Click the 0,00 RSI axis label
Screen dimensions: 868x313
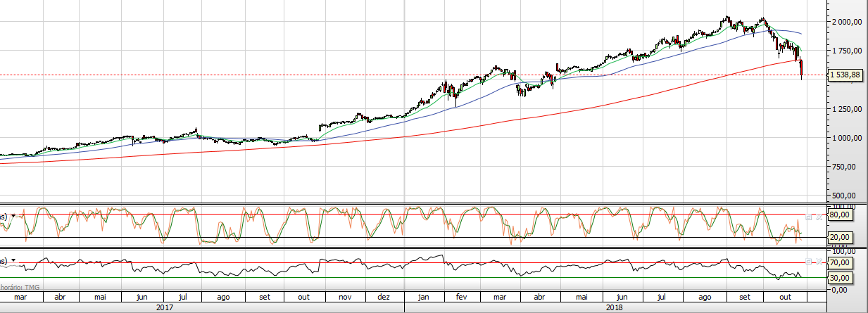(x=840, y=289)
